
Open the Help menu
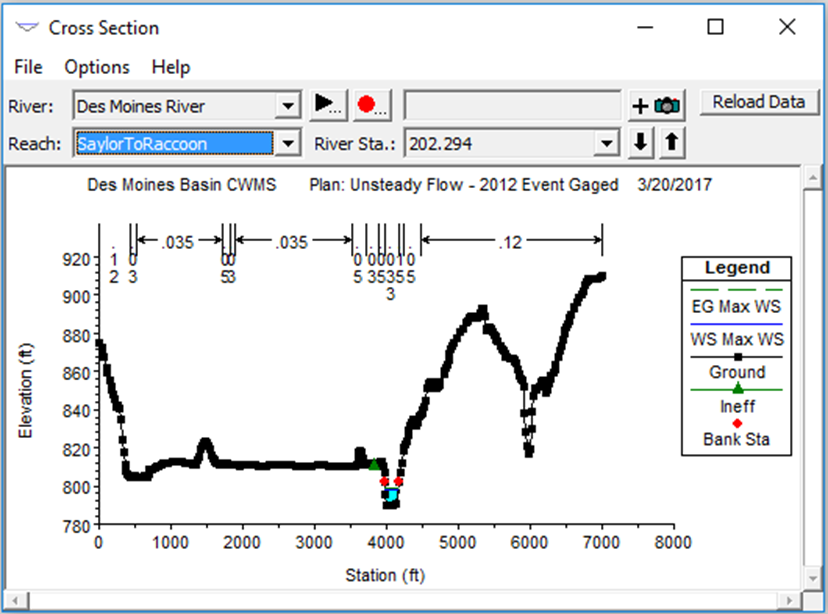(x=171, y=67)
